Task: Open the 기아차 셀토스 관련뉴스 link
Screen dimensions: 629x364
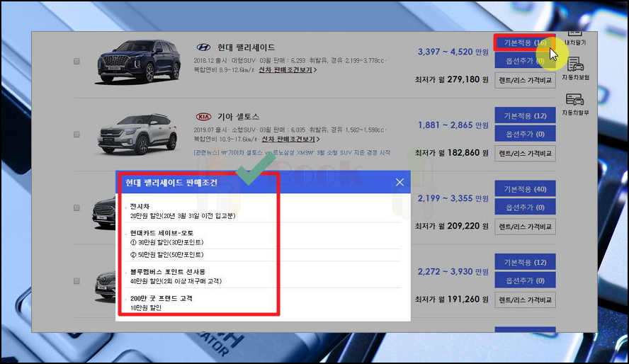Action: pyautogui.click(x=292, y=153)
